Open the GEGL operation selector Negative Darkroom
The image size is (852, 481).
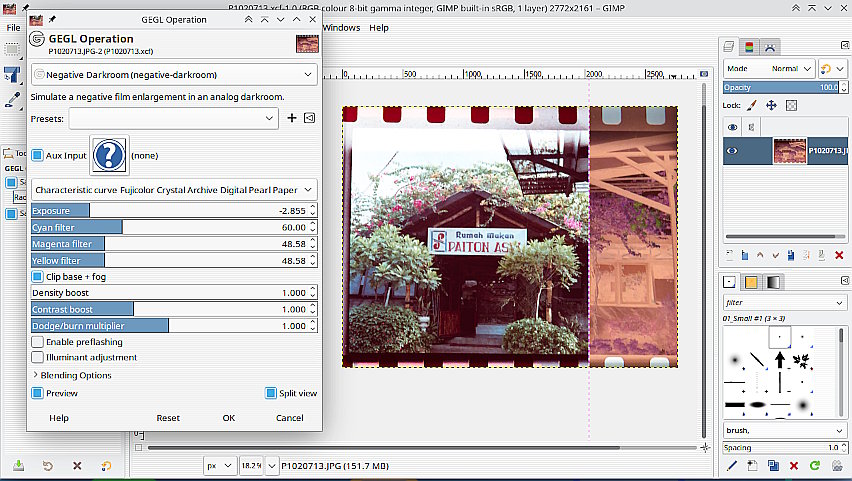point(174,74)
